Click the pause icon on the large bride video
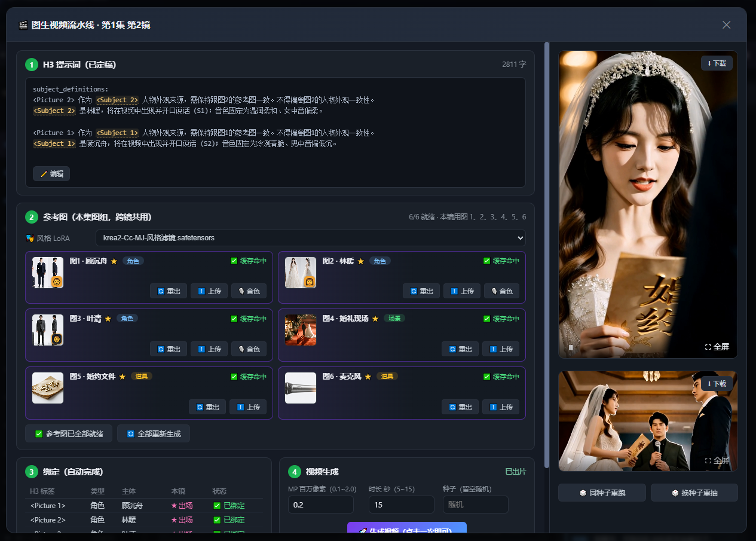 (x=571, y=347)
